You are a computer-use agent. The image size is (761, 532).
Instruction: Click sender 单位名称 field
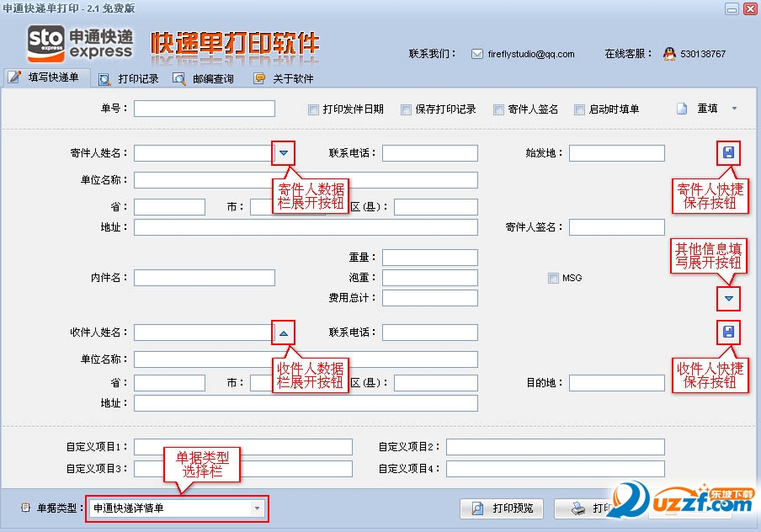[x=306, y=180]
